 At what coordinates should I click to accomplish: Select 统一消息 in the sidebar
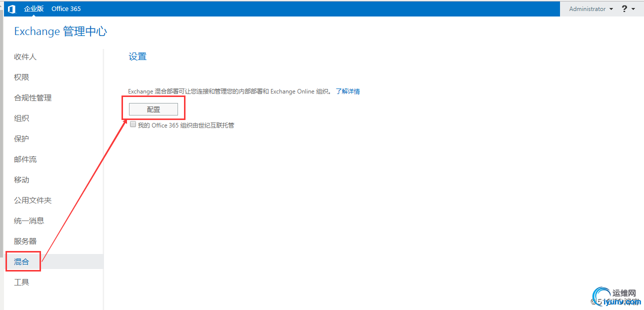click(x=29, y=220)
